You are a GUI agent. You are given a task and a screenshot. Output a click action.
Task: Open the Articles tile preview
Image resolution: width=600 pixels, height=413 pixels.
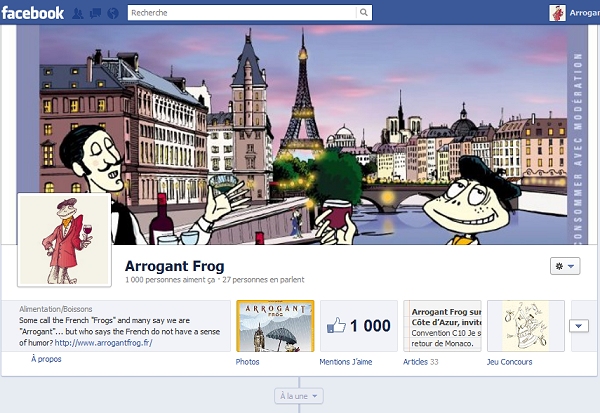tap(442, 326)
